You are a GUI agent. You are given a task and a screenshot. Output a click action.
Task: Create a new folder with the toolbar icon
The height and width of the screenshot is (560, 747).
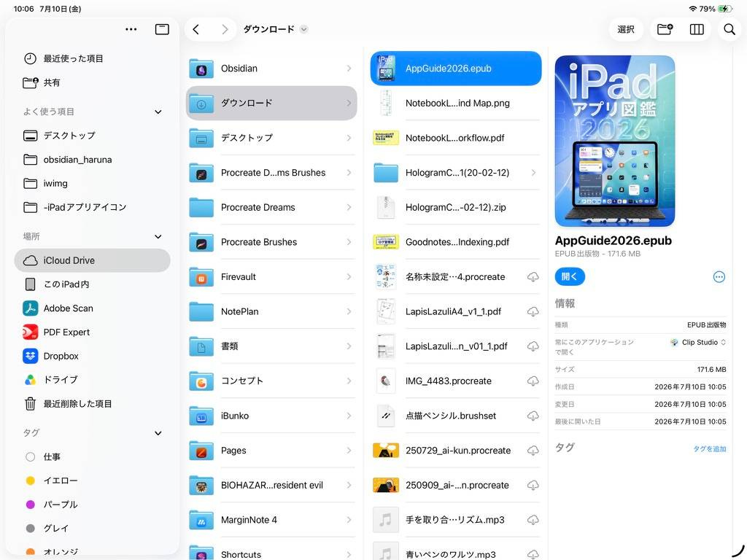[x=665, y=29]
